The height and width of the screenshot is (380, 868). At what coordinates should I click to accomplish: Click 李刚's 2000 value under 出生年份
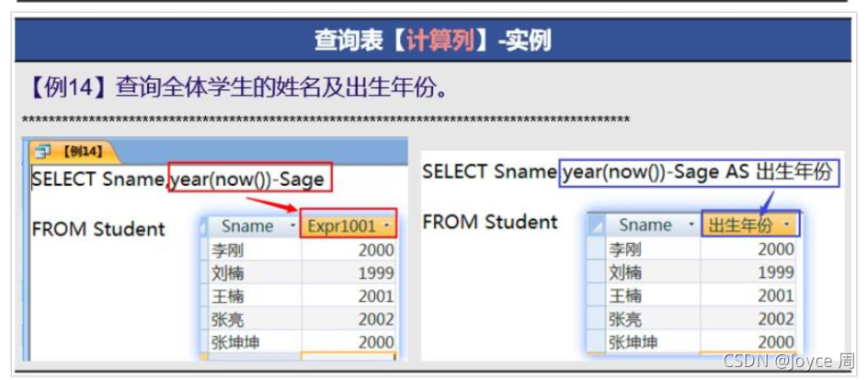coord(748,248)
